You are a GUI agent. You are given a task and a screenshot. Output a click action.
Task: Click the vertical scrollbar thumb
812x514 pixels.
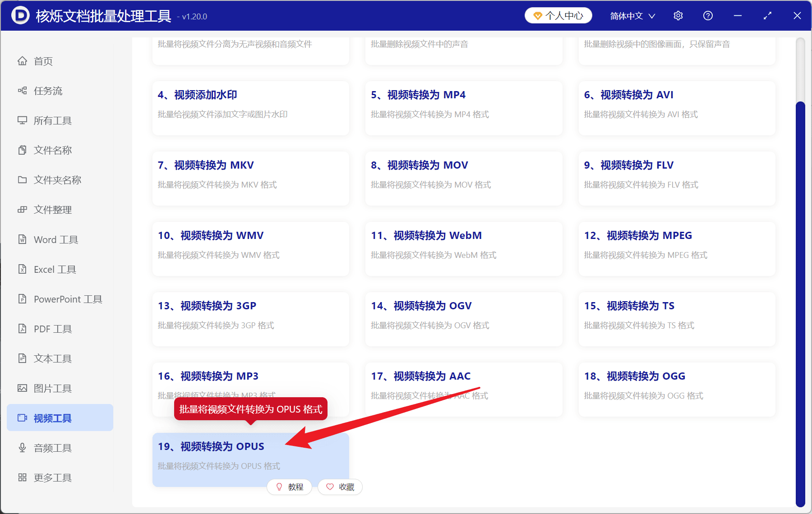[x=800, y=303]
